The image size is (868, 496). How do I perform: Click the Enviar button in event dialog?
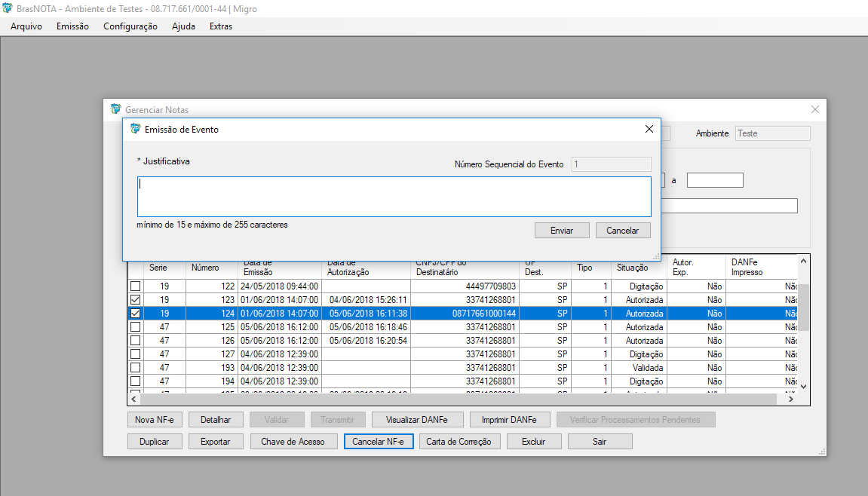coord(562,231)
